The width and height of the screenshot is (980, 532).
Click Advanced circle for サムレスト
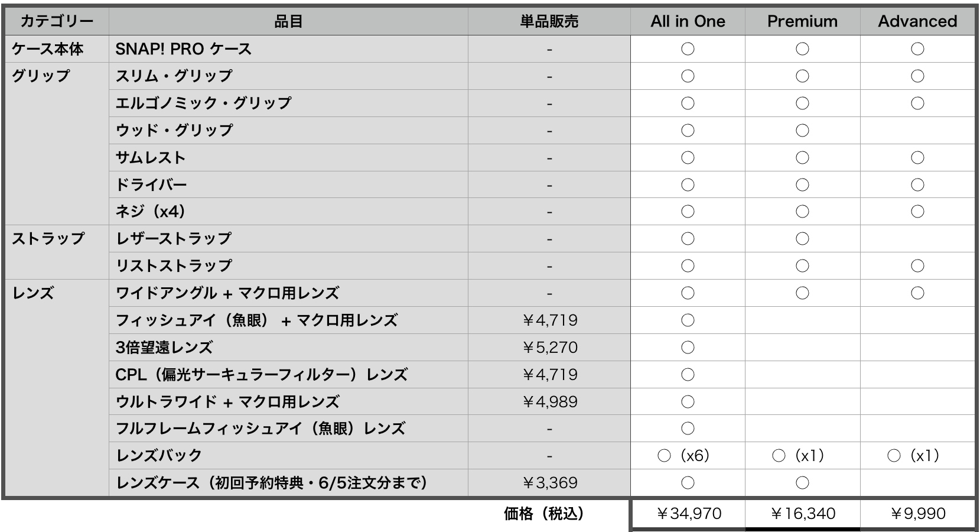point(917,157)
